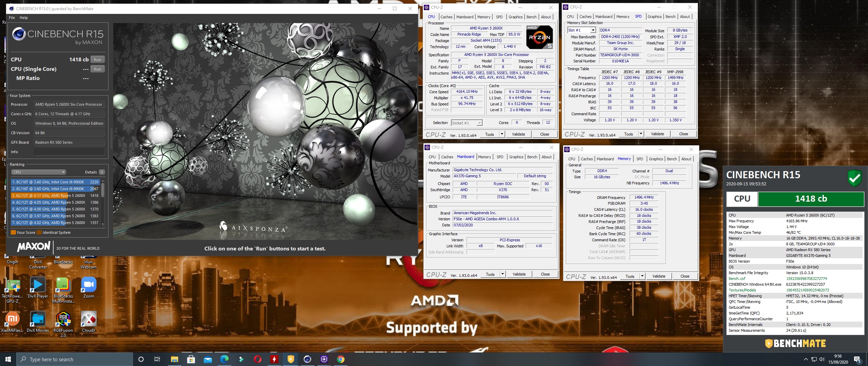The width and height of the screenshot is (868, 366).
Task: Click Validate in the CPU-Z SPD window
Action: (x=657, y=134)
